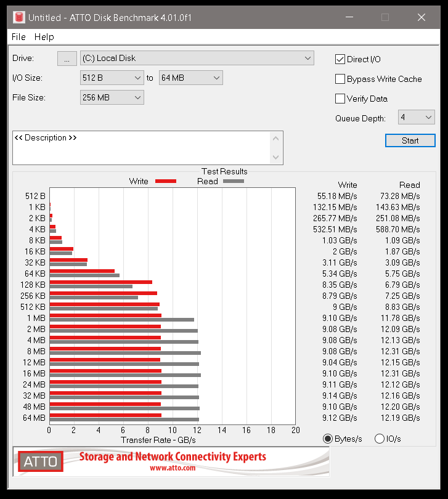
Task: Click the description scrollbar up arrow
Action: pyautogui.click(x=276, y=139)
